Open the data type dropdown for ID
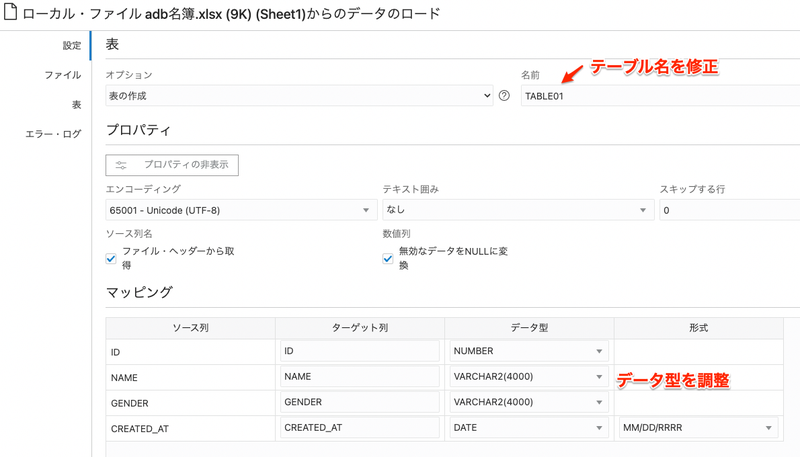800x457 pixels. pos(529,351)
